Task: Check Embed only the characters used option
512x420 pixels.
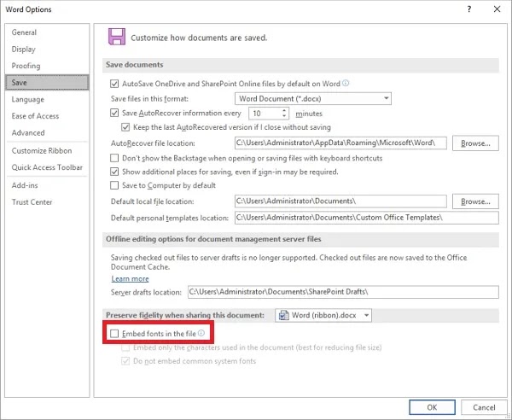Action: click(x=125, y=347)
